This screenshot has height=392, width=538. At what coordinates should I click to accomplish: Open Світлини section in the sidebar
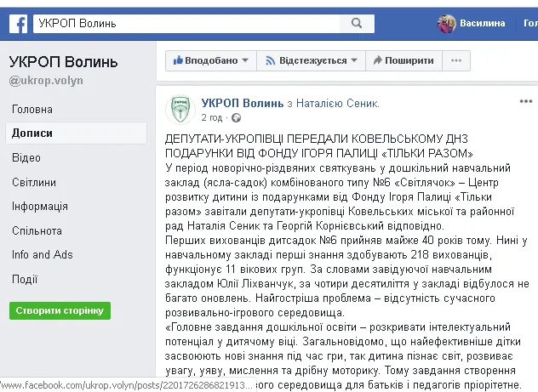34,182
